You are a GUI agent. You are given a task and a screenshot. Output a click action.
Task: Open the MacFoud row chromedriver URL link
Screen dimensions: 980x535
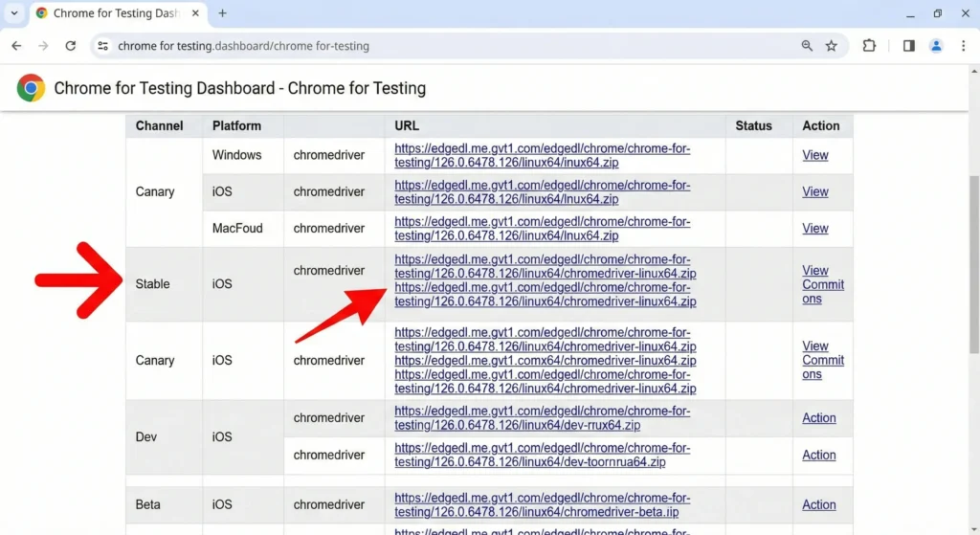pyautogui.click(x=543, y=229)
